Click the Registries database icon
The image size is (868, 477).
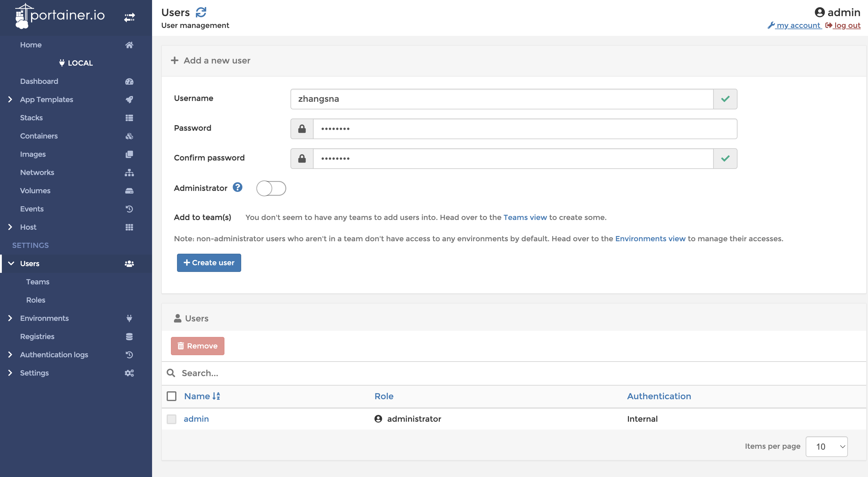(x=129, y=336)
